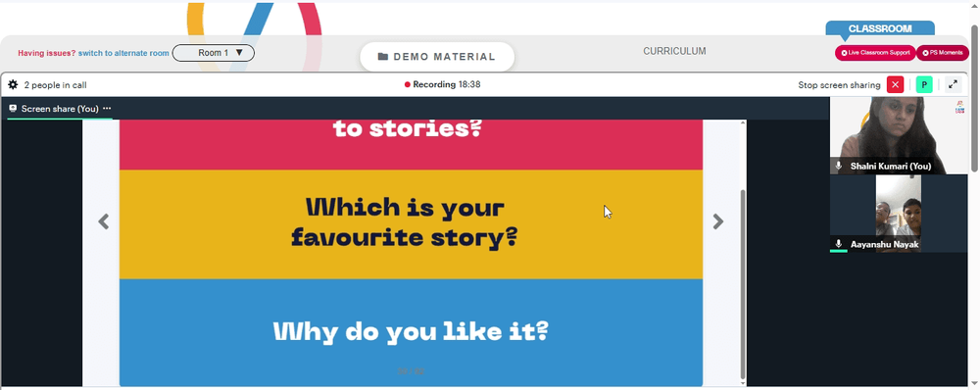Open Room 1 dropdown
980x390 pixels.
tap(213, 53)
